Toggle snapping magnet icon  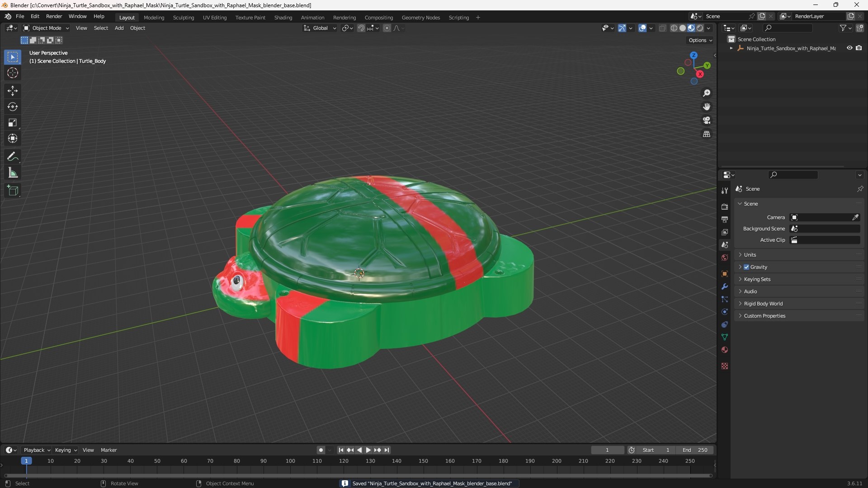coord(361,28)
